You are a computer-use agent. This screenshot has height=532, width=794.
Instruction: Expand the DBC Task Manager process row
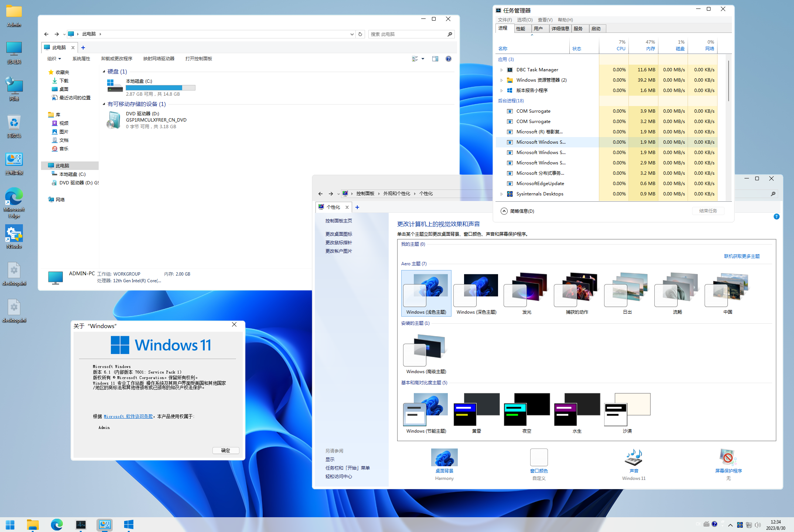[501, 70]
